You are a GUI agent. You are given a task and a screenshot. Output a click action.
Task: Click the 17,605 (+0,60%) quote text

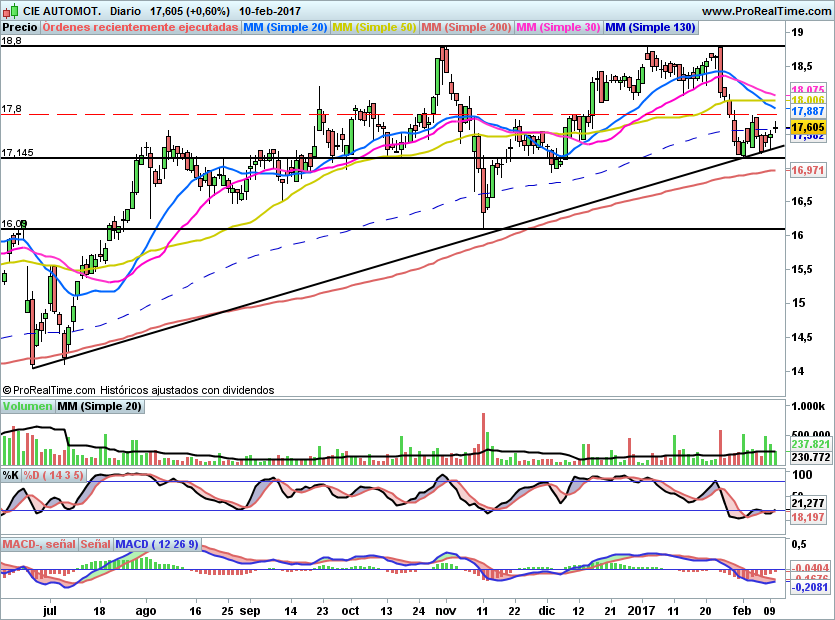click(x=190, y=11)
